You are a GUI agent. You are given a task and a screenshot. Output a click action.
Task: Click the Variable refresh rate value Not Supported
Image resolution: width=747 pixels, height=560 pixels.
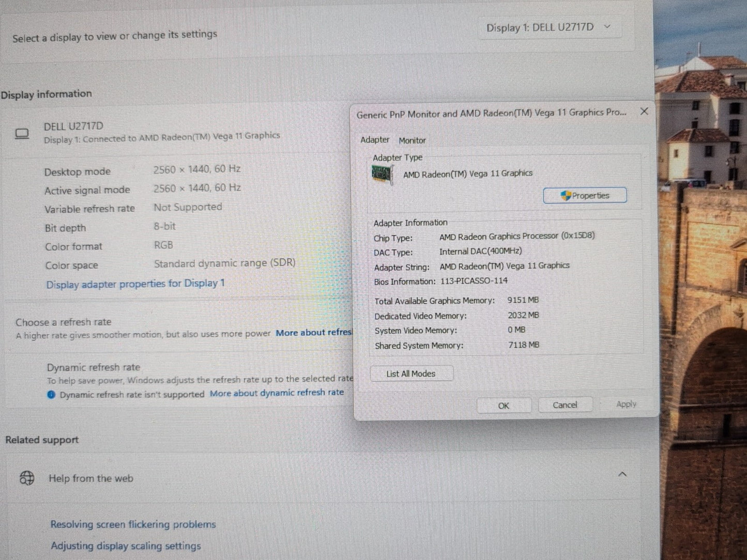point(188,207)
